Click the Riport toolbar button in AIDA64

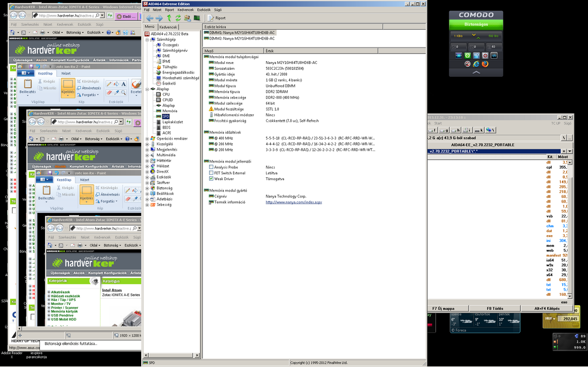click(x=217, y=18)
